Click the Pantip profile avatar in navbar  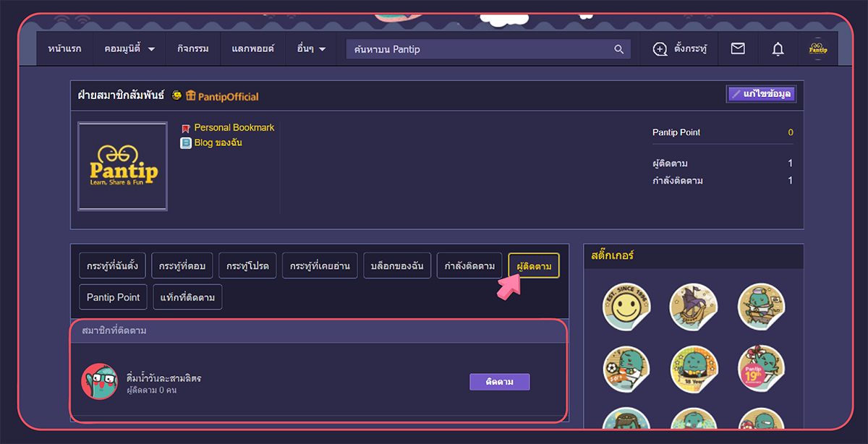(818, 49)
